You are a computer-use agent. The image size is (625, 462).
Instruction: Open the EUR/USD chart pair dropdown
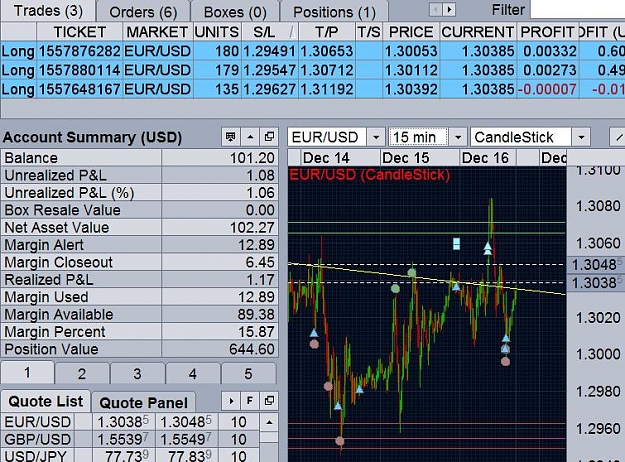[x=376, y=138]
